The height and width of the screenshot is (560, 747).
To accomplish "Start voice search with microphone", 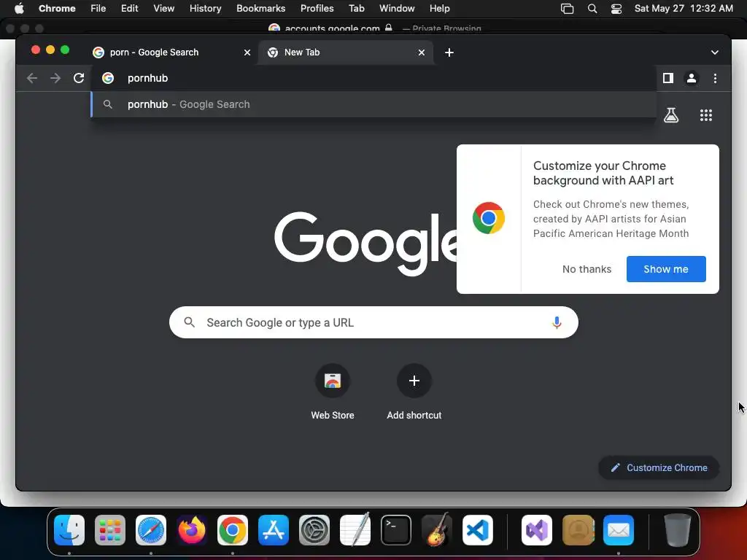I will (x=556, y=322).
